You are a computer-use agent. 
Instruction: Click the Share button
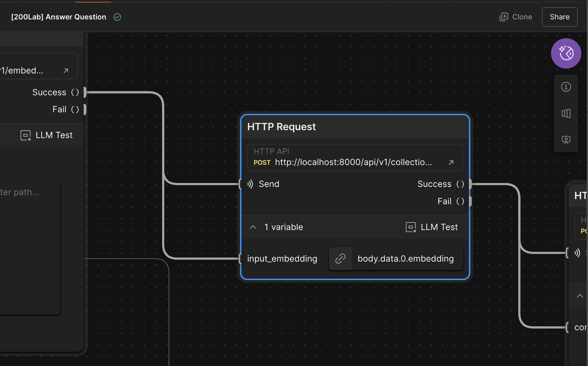point(559,17)
